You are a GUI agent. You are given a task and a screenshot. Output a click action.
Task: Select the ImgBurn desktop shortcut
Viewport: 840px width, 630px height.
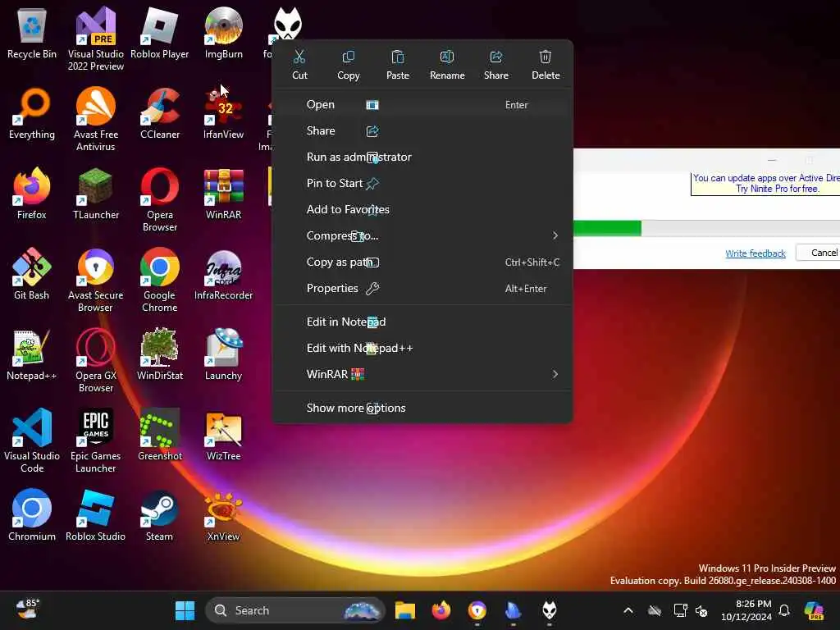pyautogui.click(x=223, y=34)
